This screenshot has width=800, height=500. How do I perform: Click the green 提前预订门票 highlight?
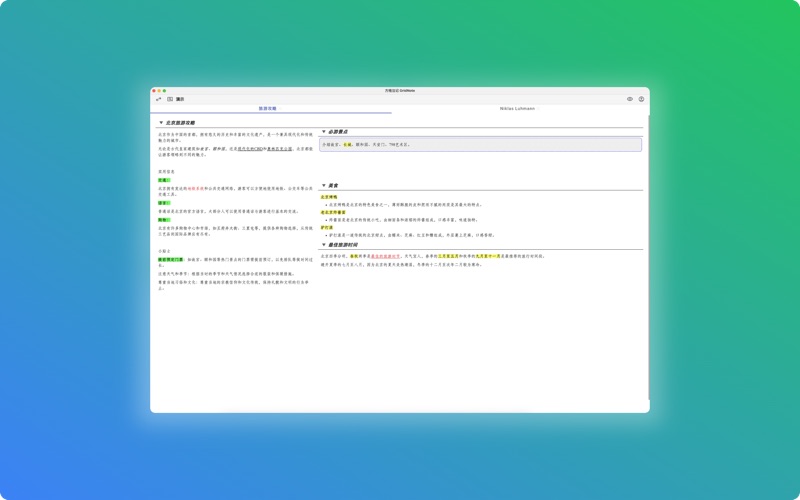(170, 259)
